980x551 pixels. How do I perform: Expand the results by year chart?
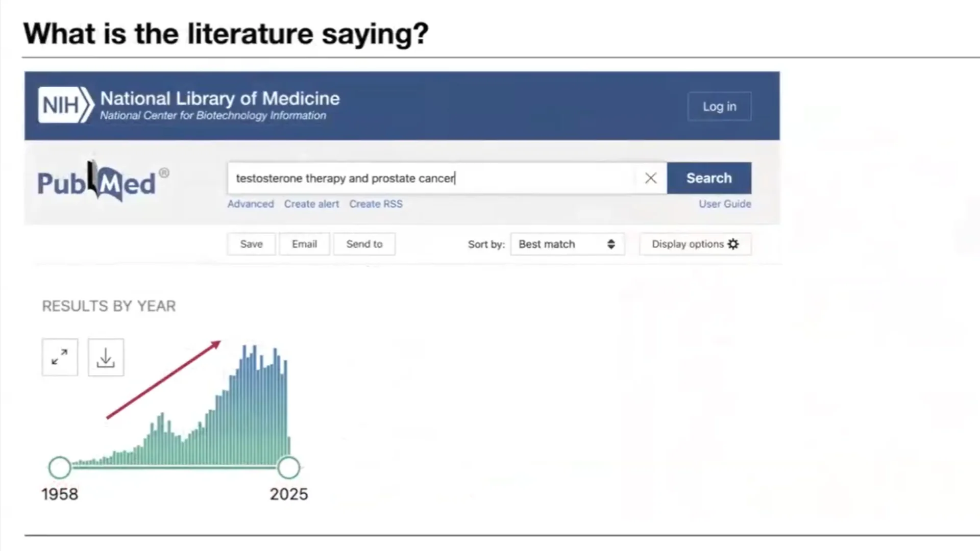pos(60,357)
